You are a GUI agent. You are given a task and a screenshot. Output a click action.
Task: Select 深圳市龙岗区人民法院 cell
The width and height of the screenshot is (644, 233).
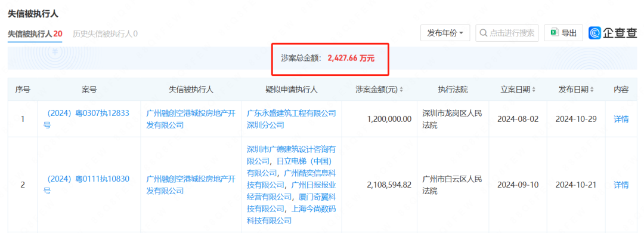pos(453,119)
